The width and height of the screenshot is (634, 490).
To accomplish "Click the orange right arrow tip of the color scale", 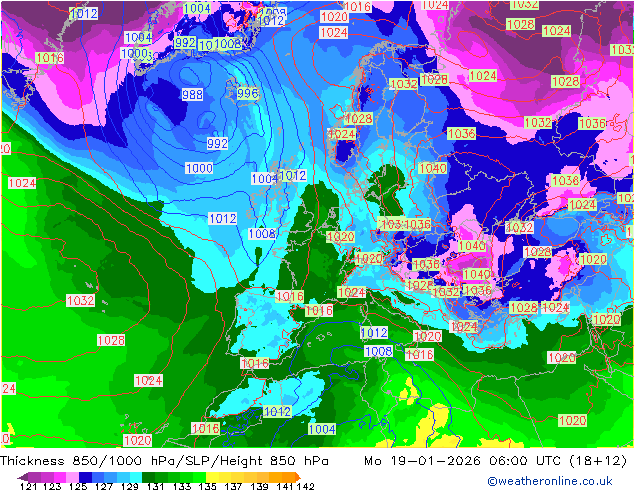I will 298,477.
